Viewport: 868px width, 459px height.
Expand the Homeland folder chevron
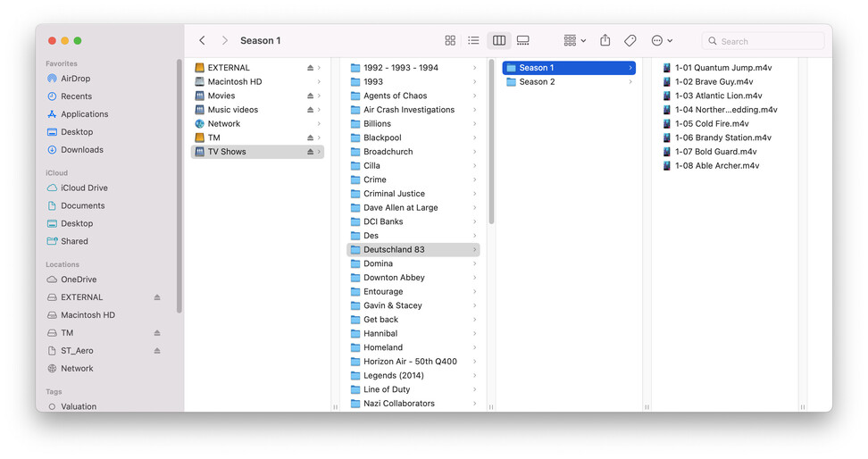coord(474,347)
